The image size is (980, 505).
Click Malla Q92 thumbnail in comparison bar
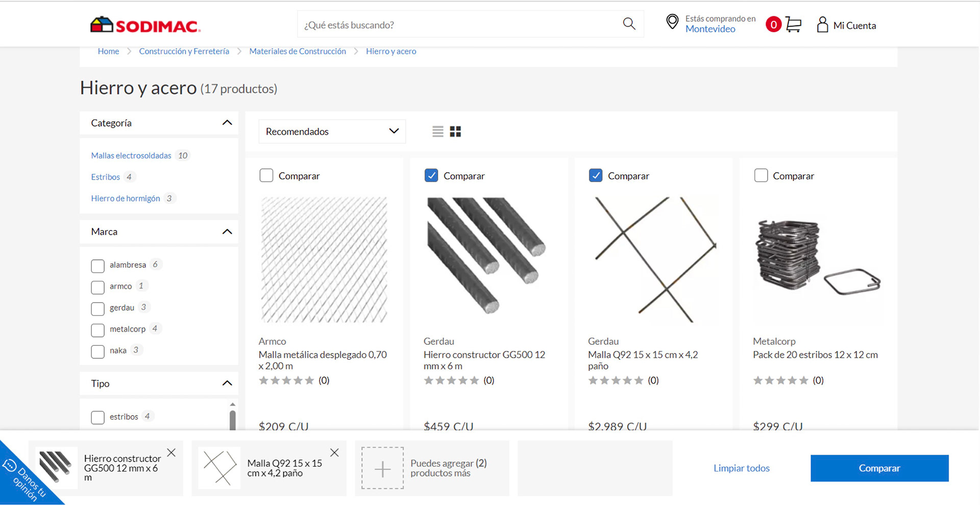coord(219,468)
